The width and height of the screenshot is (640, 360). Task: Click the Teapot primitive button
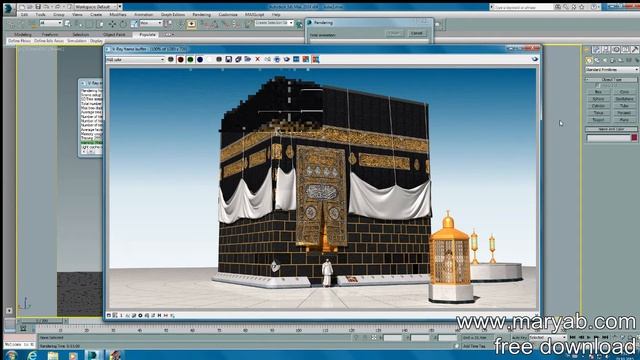[x=599, y=120]
